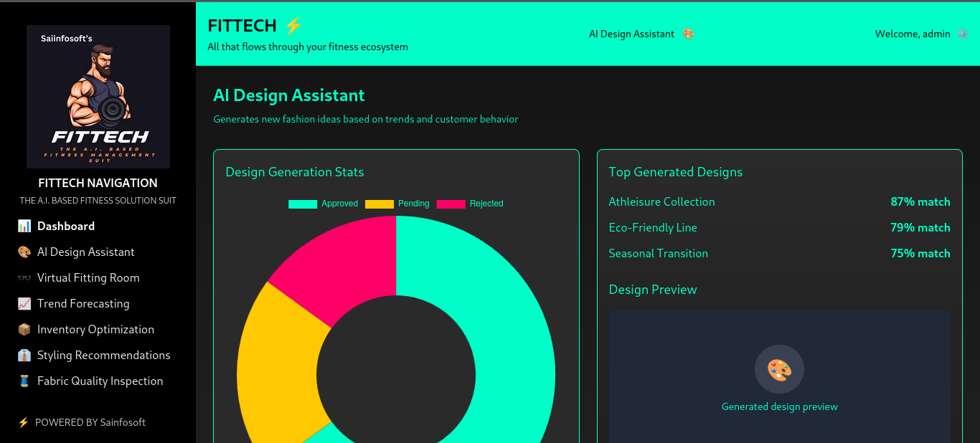Image resolution: width=980 pixels, height=443 pixels.
Task: Click the Virtual Fitting Room glasses icon
Action: tap(24, 278)
